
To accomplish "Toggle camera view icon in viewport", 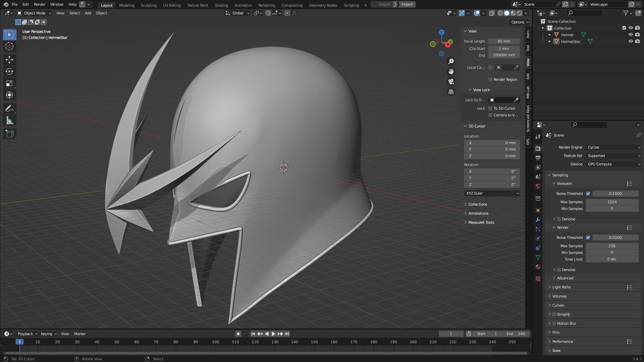I will click(451, 82).
